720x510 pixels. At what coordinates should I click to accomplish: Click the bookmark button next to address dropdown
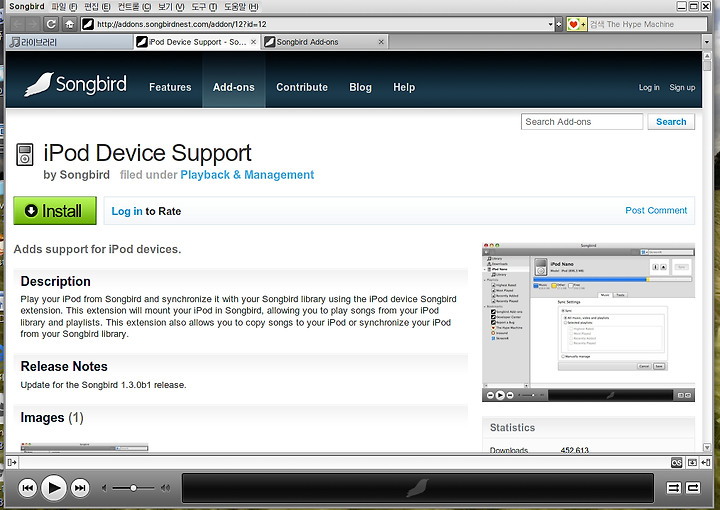[x=559, y=24]
